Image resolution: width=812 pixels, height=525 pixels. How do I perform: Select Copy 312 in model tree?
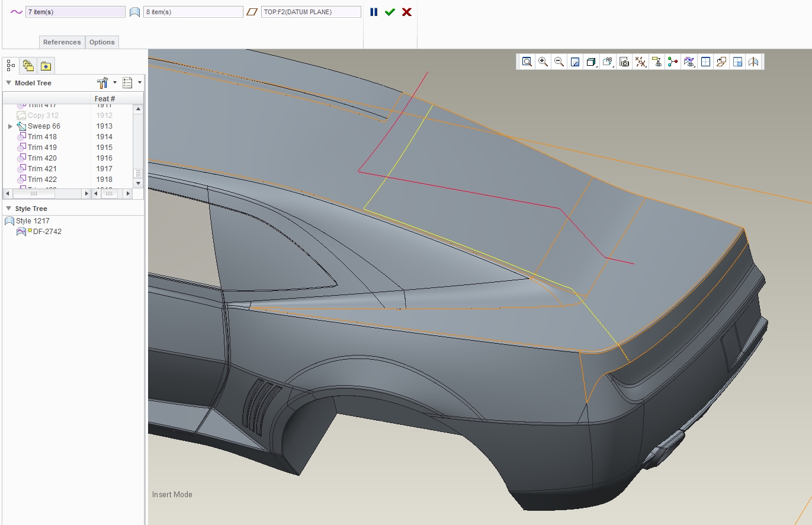(43, 116)
